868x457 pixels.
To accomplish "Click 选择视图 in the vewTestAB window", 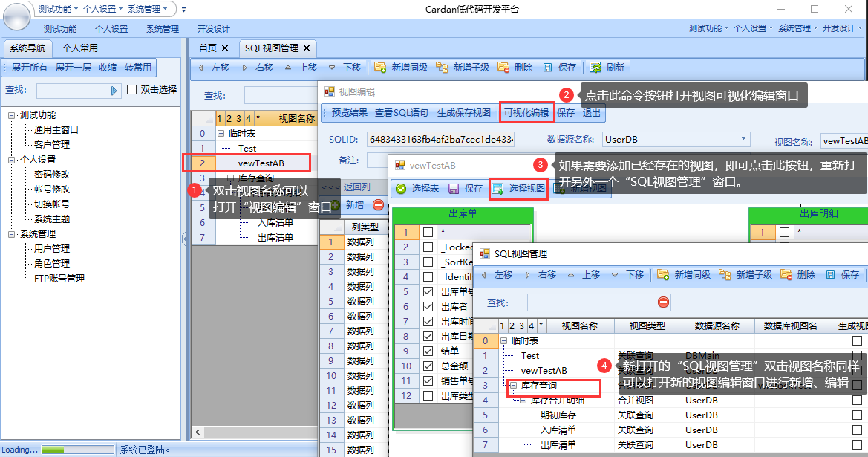I will pyautogui.click(x=519, y=189).
